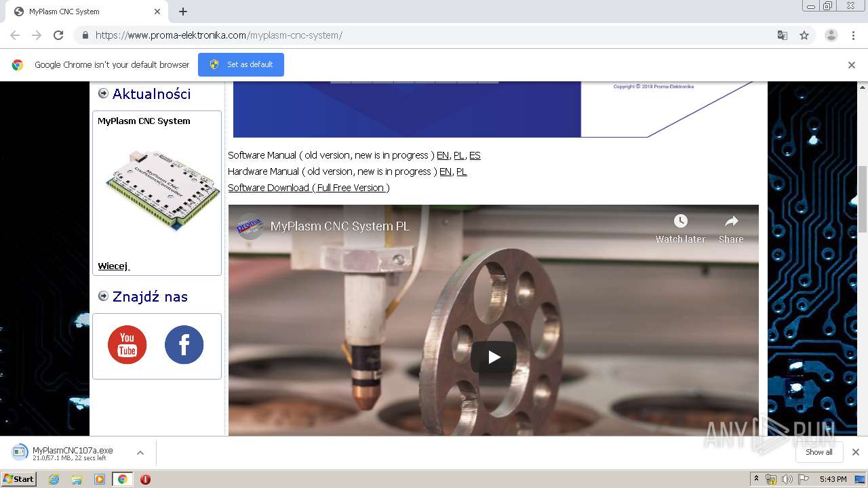Viewport: 868px width, 488px height.
Task: Click the Watch later clock icon
Action: 680,221
